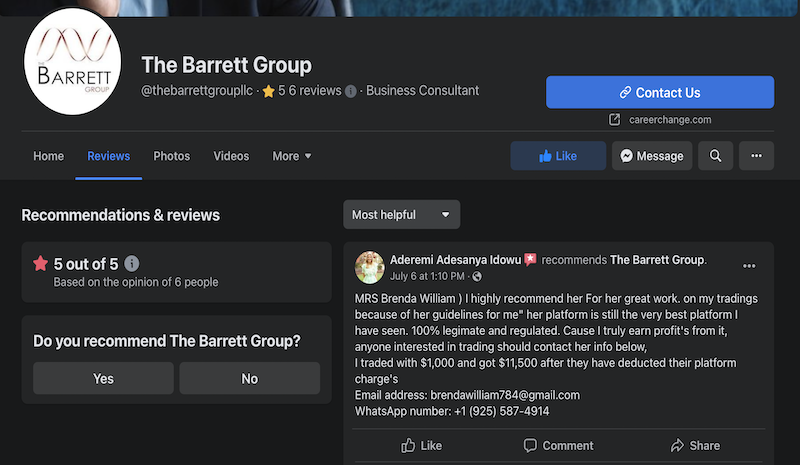Share Aderemi's review post
Screen dimensions: 800x465
695,446
